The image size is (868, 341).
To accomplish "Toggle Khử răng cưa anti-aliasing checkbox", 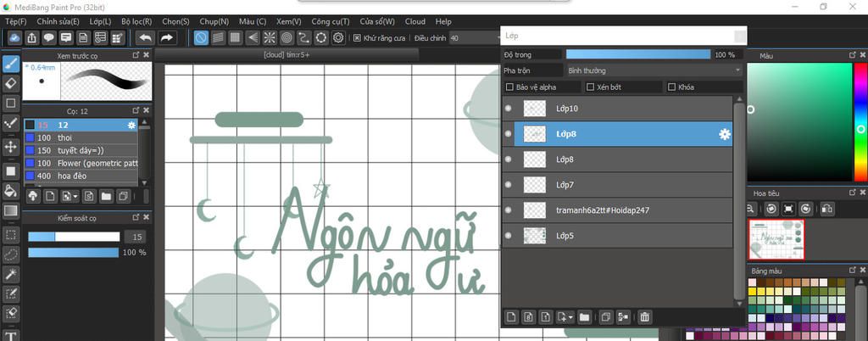I will click(x=357, y=37).
